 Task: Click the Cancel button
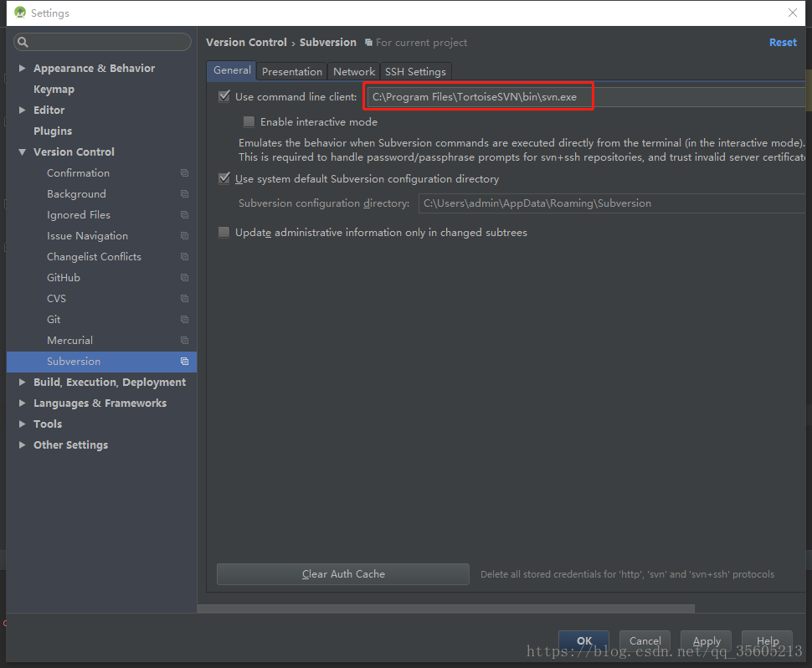pos(645,640)
